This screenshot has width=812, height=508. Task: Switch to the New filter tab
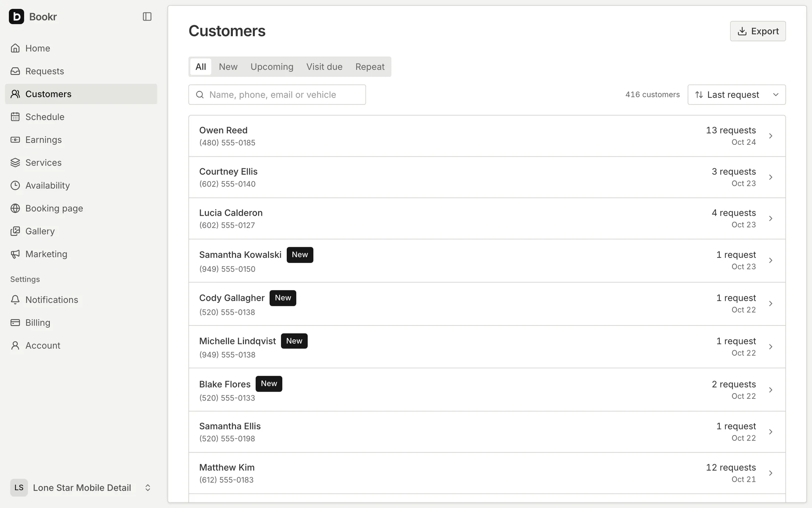[x=228, y=67]
